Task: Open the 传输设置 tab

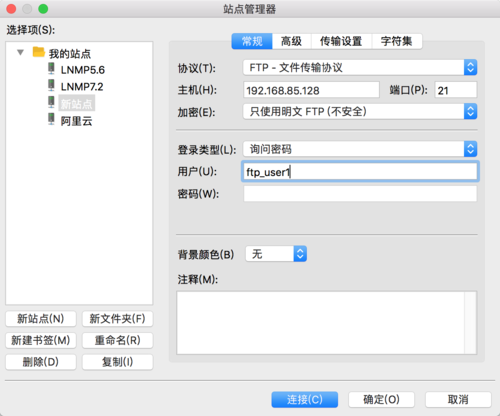Action: tap(341, 41)
